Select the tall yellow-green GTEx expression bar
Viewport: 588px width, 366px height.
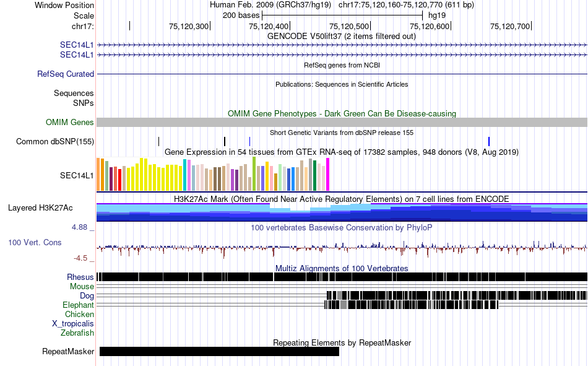254,174
